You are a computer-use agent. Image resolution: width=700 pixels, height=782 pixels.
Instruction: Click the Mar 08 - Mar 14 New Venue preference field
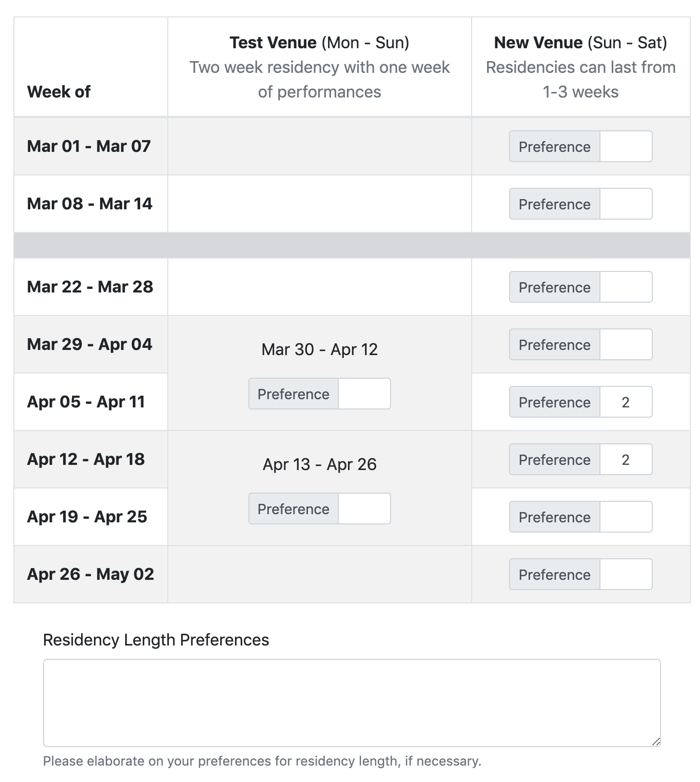pyautogui.click(x=626, y=204)
